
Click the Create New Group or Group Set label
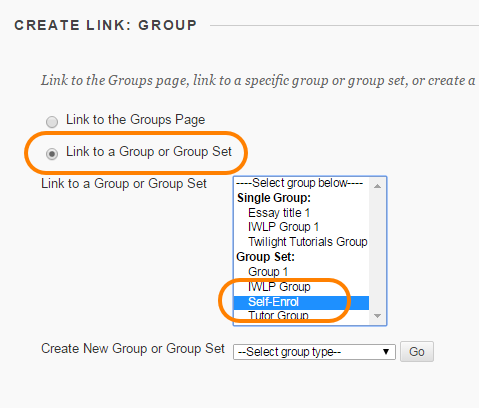133,349
